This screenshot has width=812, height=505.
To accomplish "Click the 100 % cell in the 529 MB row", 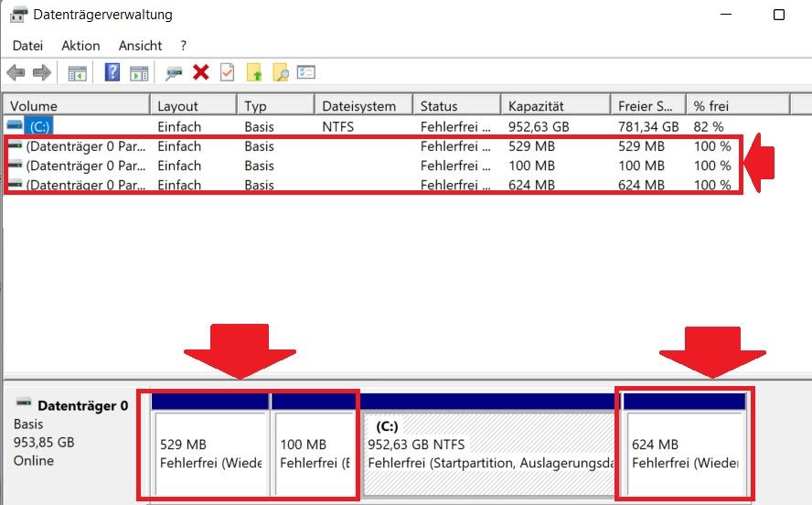I will (x=712, y=146).
